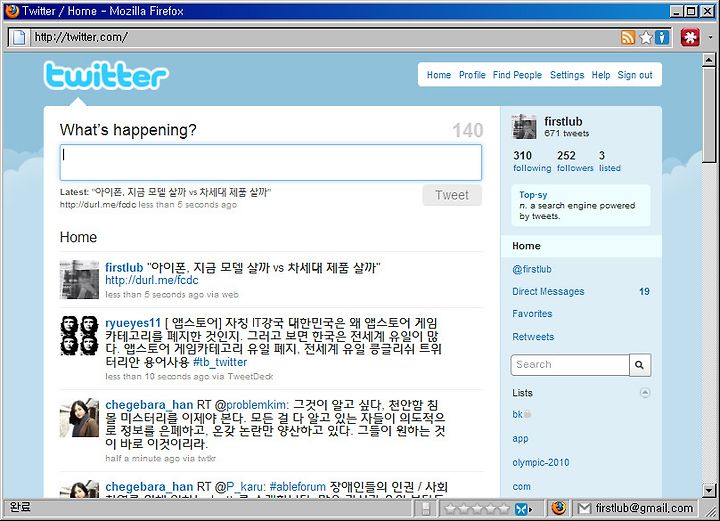720x521 pixels.
Task: View 310 following count
Action: tap(532, 162)
